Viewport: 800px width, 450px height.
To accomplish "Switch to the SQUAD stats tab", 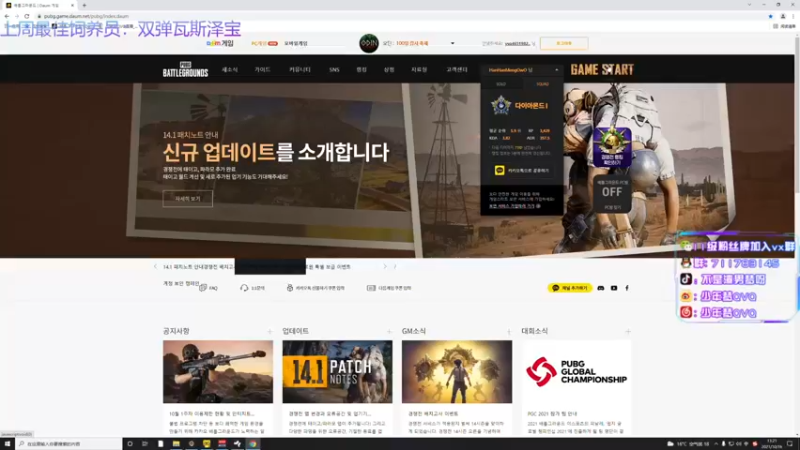I will pyautogui.click(x=542, y=84).
